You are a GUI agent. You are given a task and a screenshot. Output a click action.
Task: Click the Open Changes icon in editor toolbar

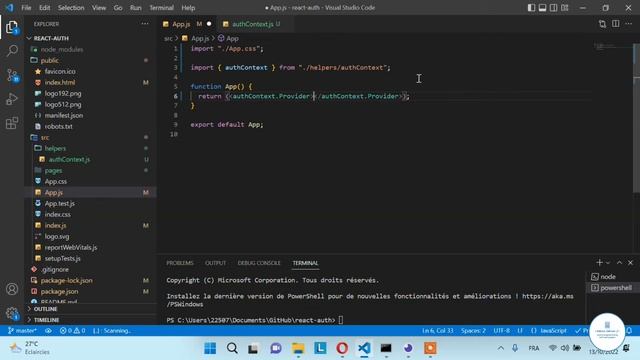602,24
